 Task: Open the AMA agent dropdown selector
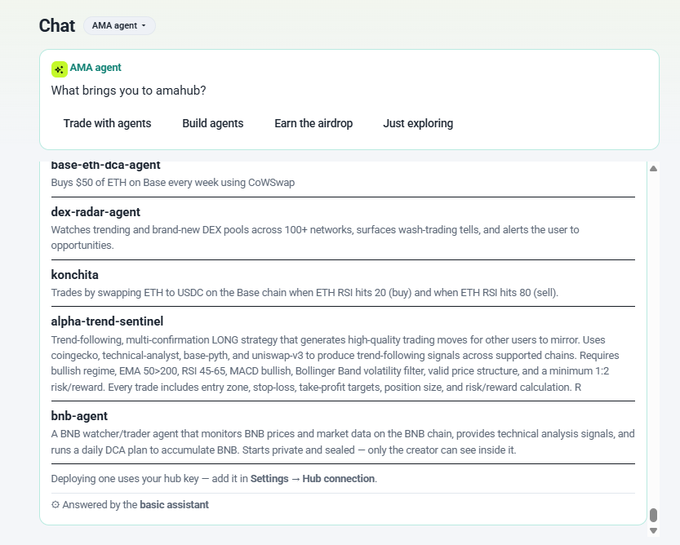pyautogui.click(x=119, y=26)
